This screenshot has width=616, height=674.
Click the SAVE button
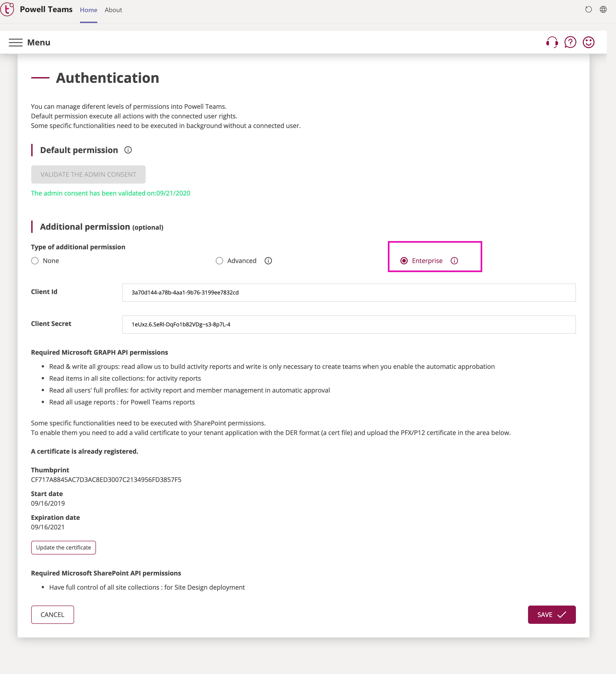552,614
